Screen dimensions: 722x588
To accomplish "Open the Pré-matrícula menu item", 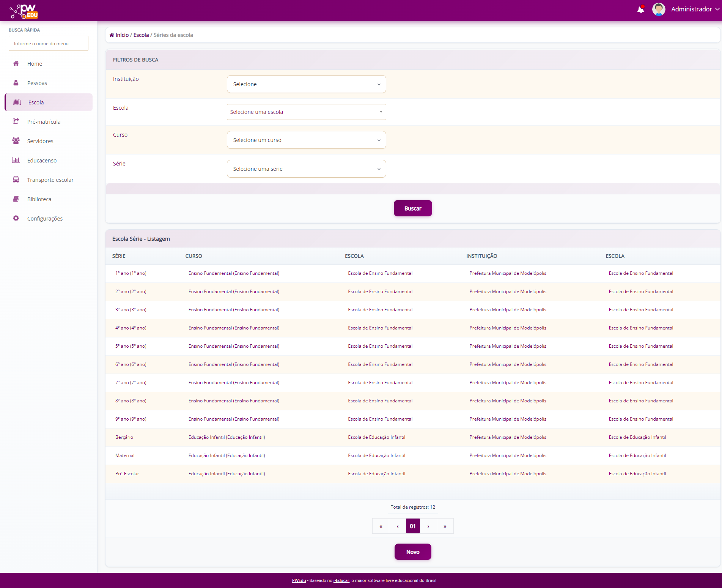I will (44, 122).
